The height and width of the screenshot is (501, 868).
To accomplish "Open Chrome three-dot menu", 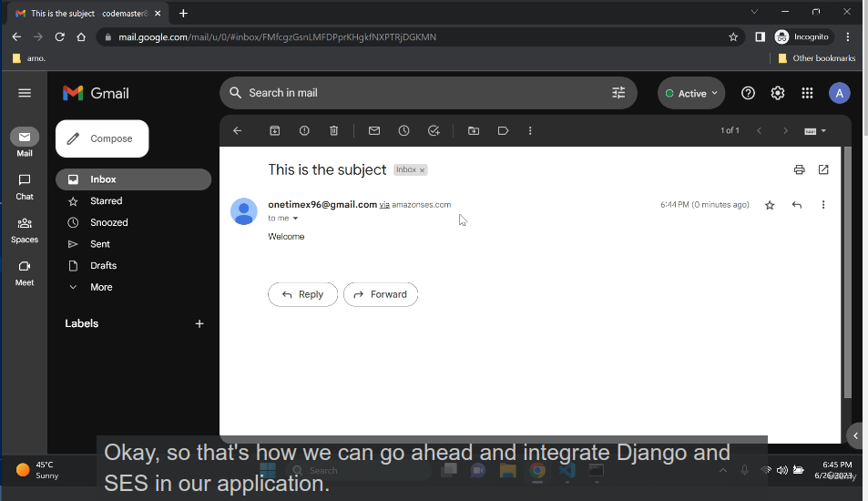I will tap(848, 37).
